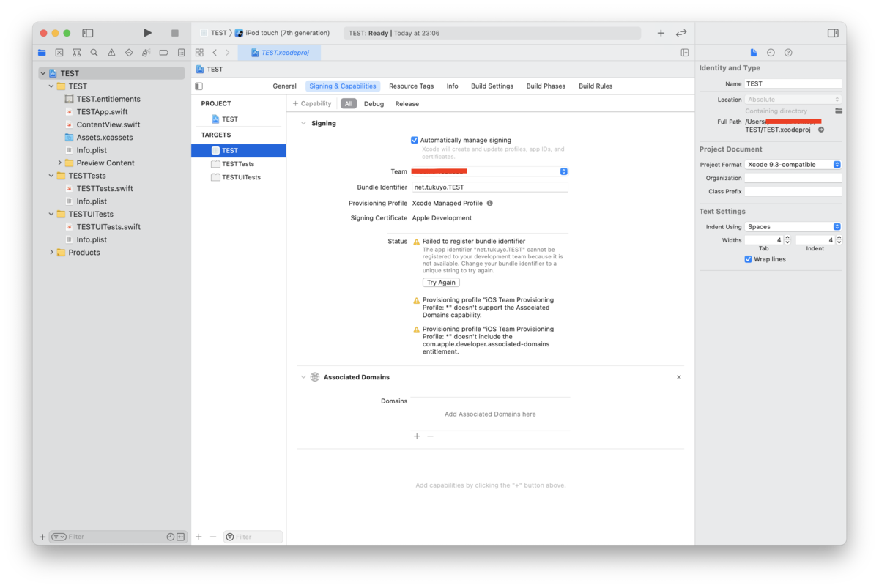This screenshot has height=588, width=879.
Task: Toggle code review arrows button
Action: point(681,33)
